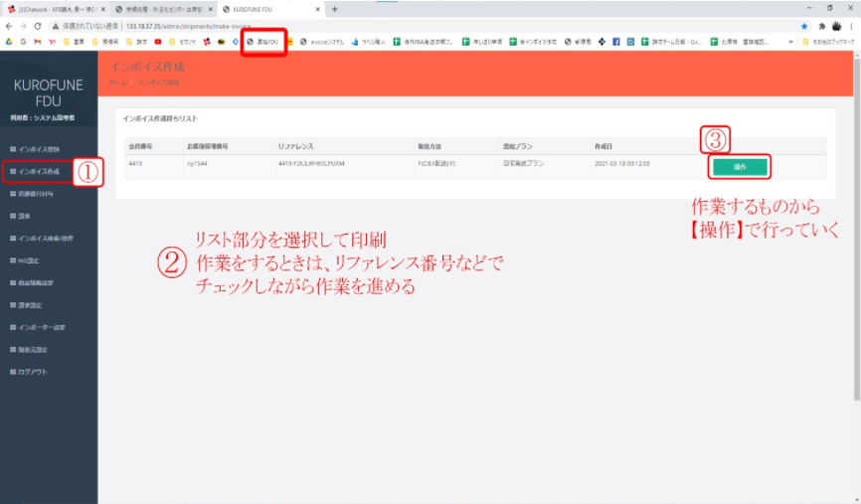Click the grid icon beside インポーター設定

coord(13,328)
